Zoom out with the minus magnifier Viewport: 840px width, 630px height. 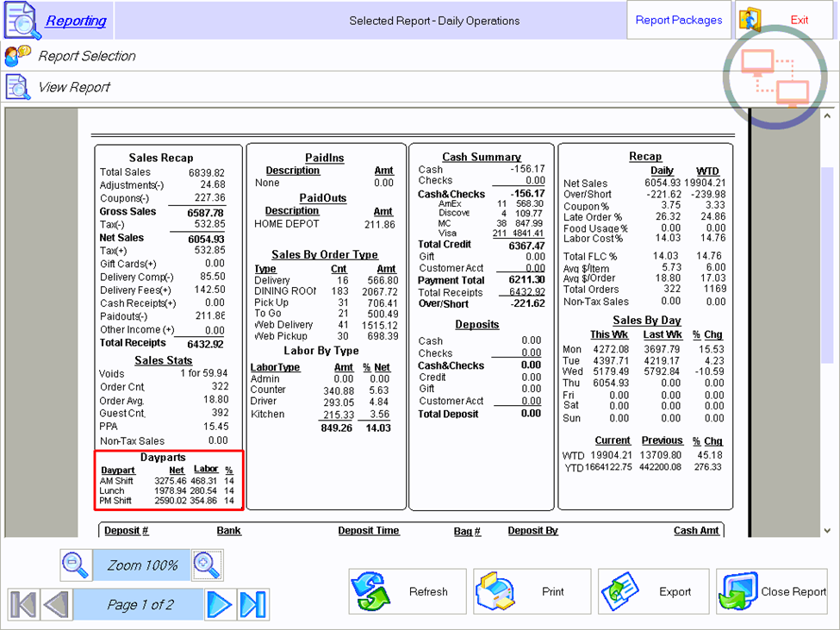[x=76, y=565]
